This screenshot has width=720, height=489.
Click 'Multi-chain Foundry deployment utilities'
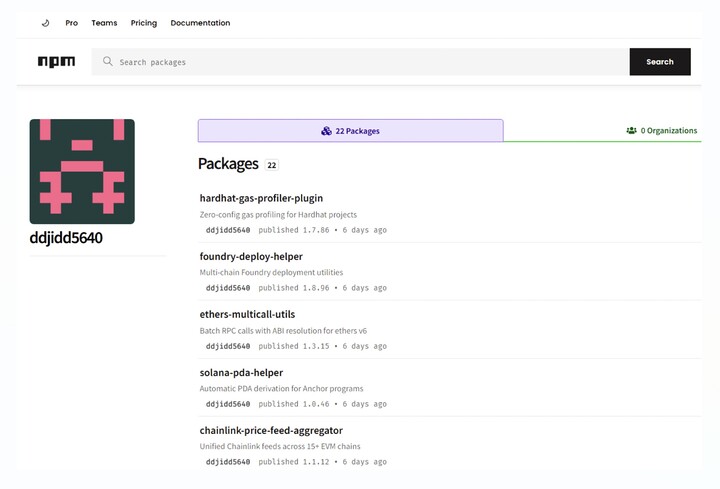coord(271,272)
